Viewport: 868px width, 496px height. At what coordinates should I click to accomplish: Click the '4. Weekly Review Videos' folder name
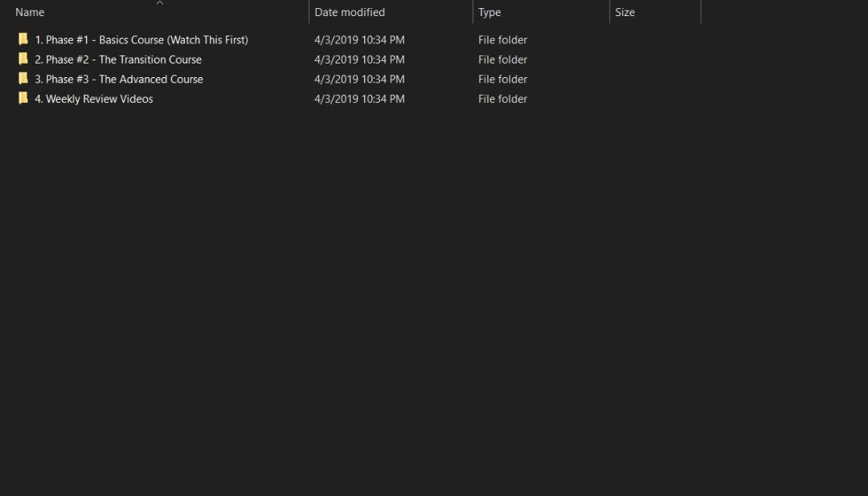point(93,99)
